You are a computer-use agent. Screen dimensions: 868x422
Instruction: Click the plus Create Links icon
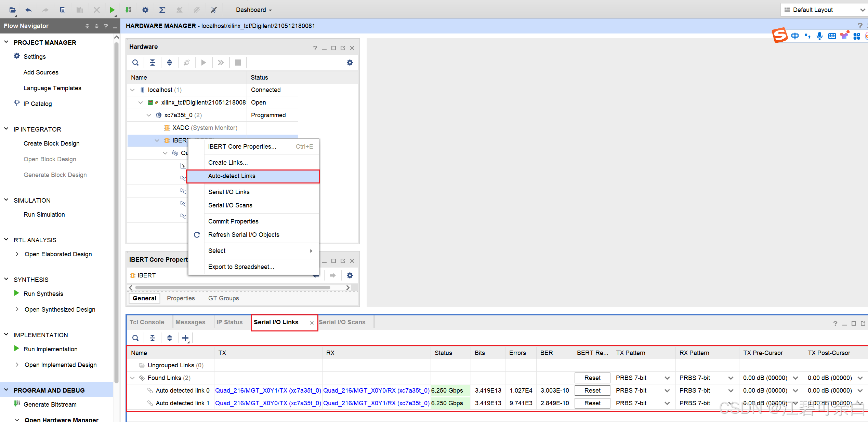(185, 338)
